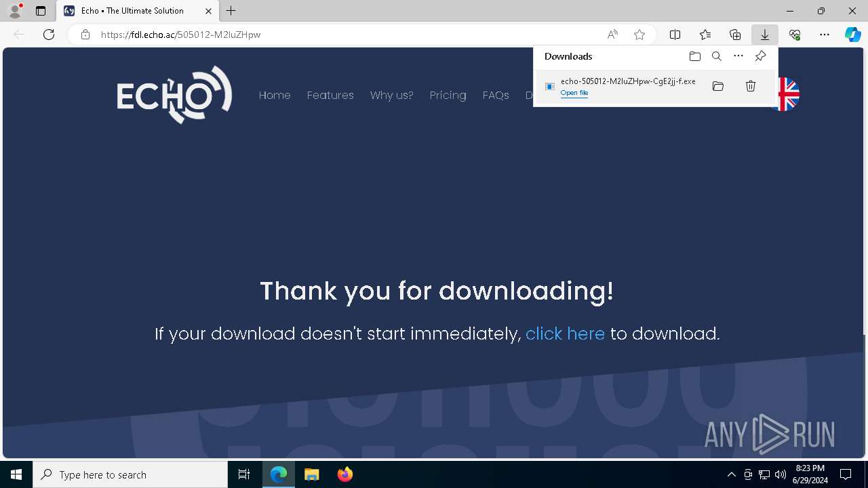Go back to the previous page
Viewport: 868px width, 488px height.
[19, 35]
